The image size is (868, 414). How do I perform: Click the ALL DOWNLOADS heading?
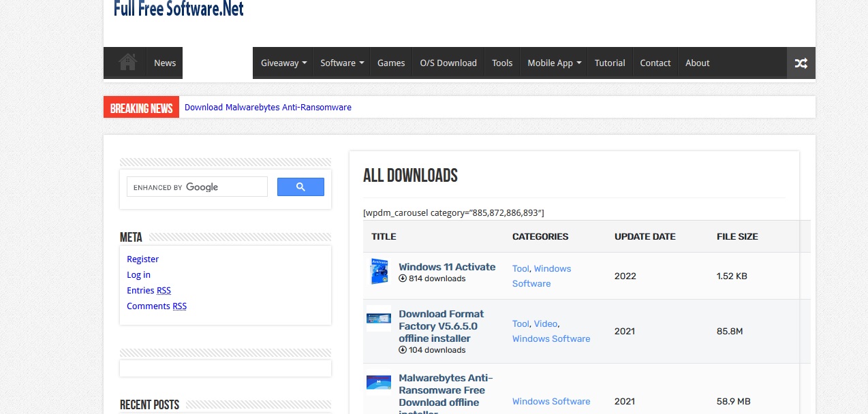(410, 176)
